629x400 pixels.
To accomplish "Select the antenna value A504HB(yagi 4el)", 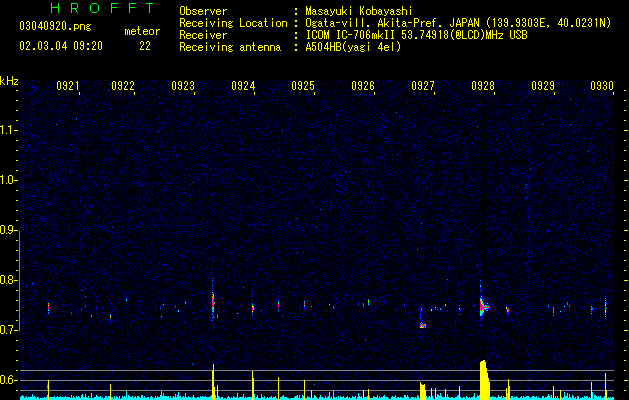I will pos(353,47).
